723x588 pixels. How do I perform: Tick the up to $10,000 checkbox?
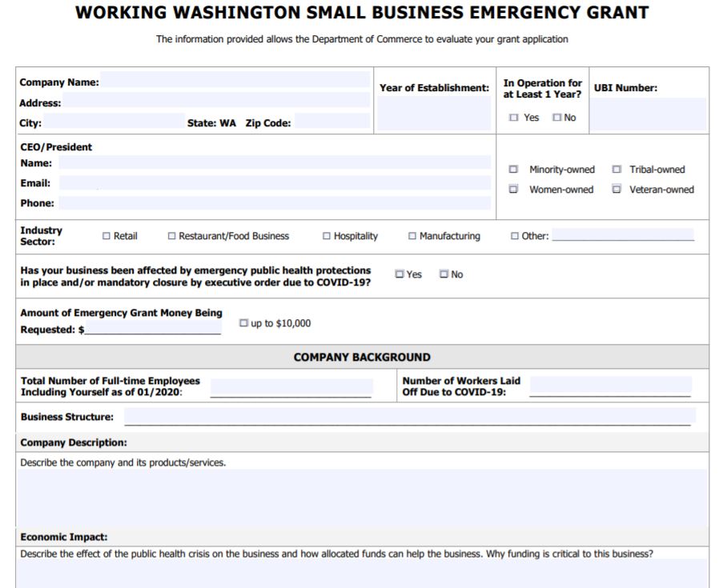[x=243, y=323]
